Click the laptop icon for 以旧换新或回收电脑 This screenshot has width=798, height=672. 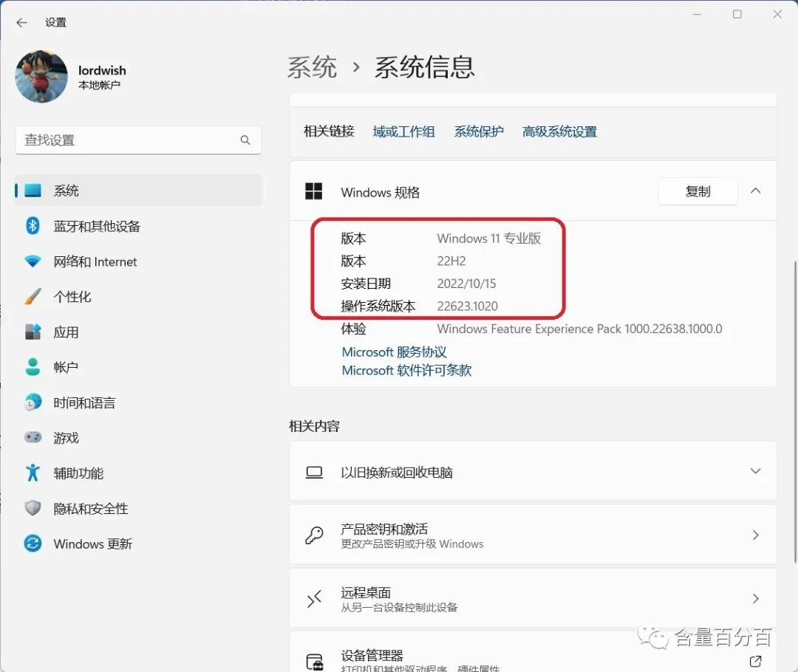[314, 472]
